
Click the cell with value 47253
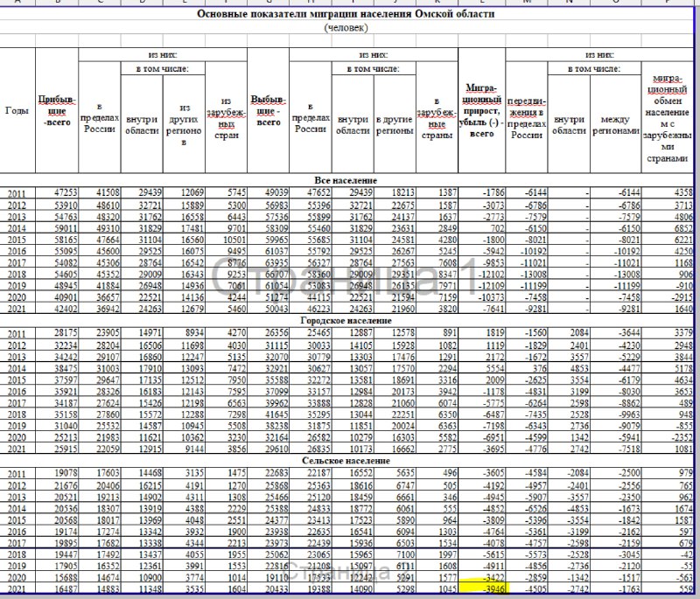click(x=57, y=193)
